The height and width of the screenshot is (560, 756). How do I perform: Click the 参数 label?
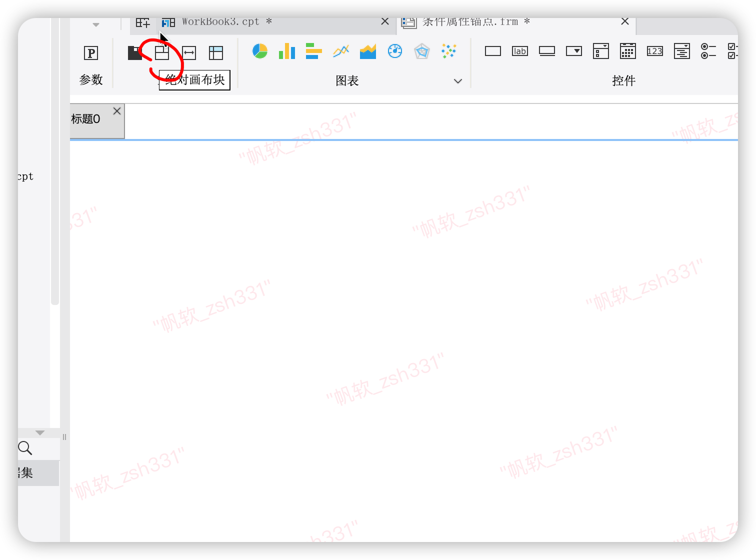pyautogui.click(x=91, y=80)
